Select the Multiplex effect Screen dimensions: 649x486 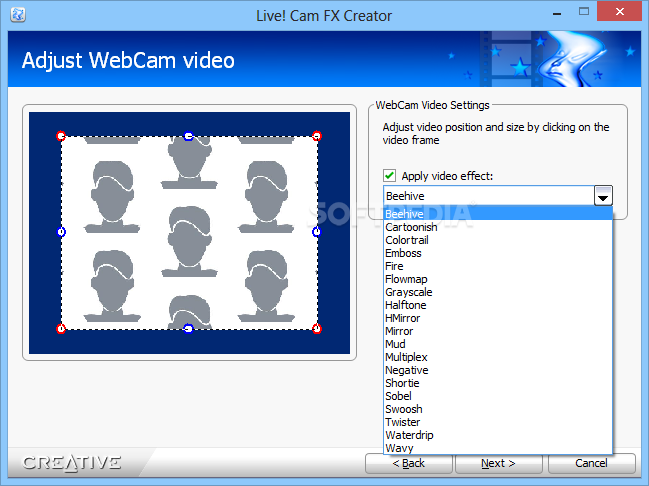(498, 357)
